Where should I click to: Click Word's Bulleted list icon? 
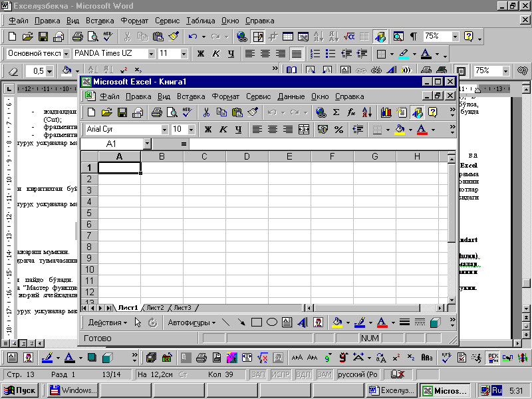click(330, 54)
